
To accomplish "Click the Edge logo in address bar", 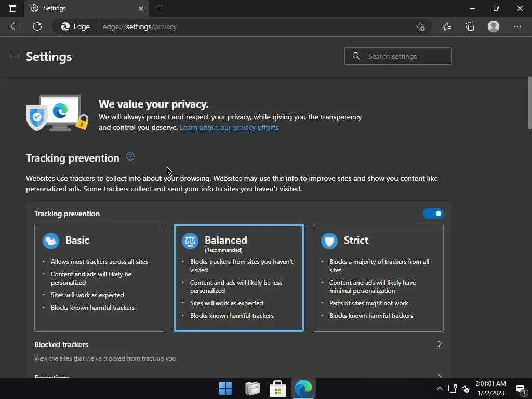I will click(65, 26).
